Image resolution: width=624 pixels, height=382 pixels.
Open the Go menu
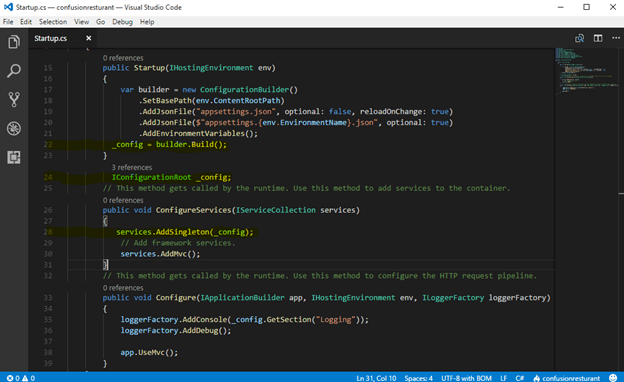101,22
